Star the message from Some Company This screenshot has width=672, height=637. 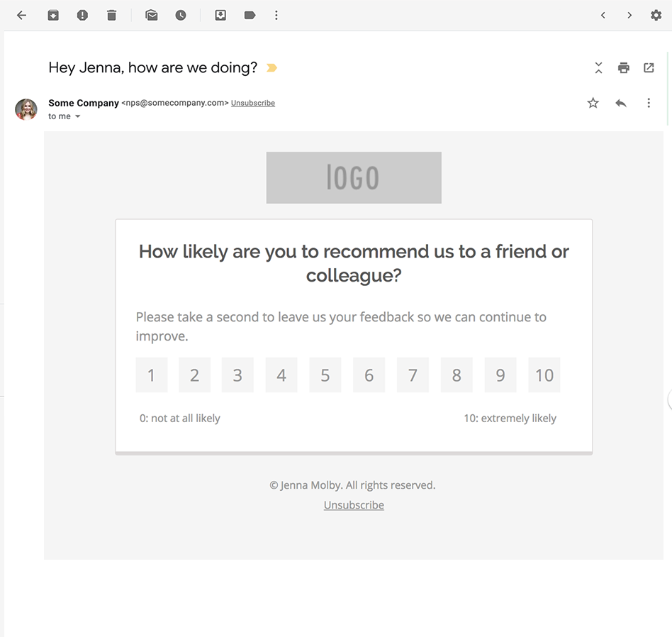click(593, 104)
